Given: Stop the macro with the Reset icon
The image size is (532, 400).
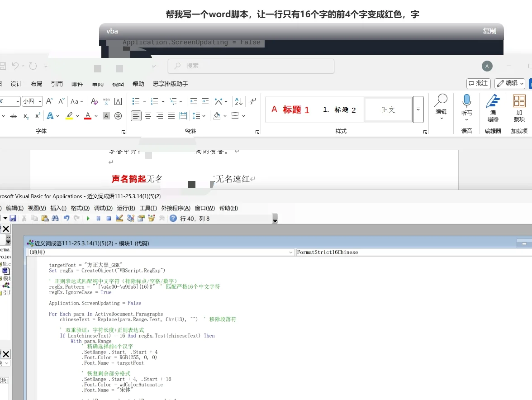Looking at the screenshot, I should pyautogui.click(x=108, y=218).
